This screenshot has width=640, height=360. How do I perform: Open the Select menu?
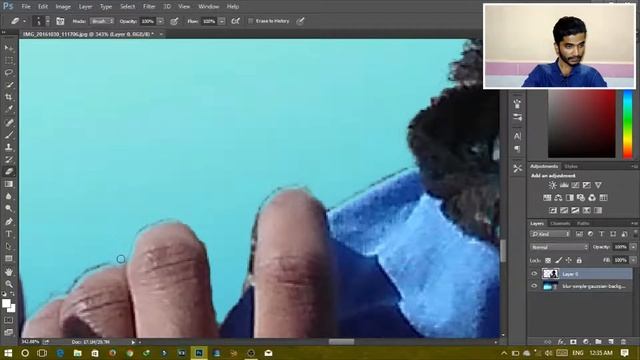tap(127, 7)
